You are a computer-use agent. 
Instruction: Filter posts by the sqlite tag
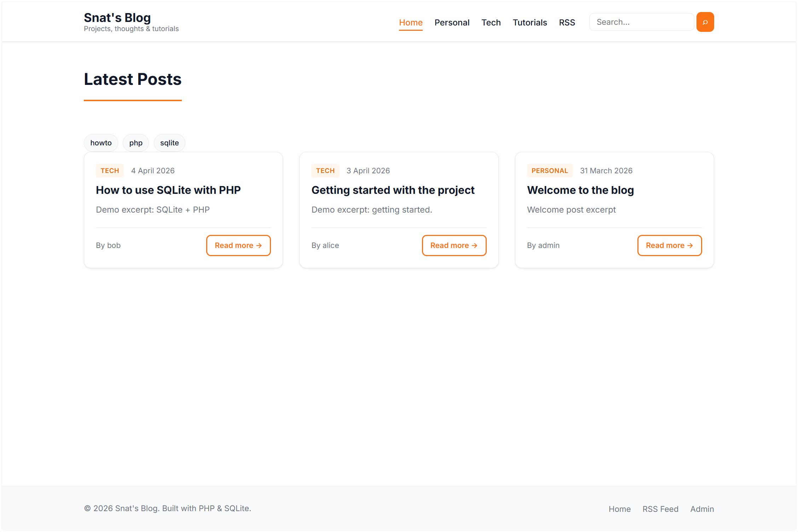coord(169,143)
